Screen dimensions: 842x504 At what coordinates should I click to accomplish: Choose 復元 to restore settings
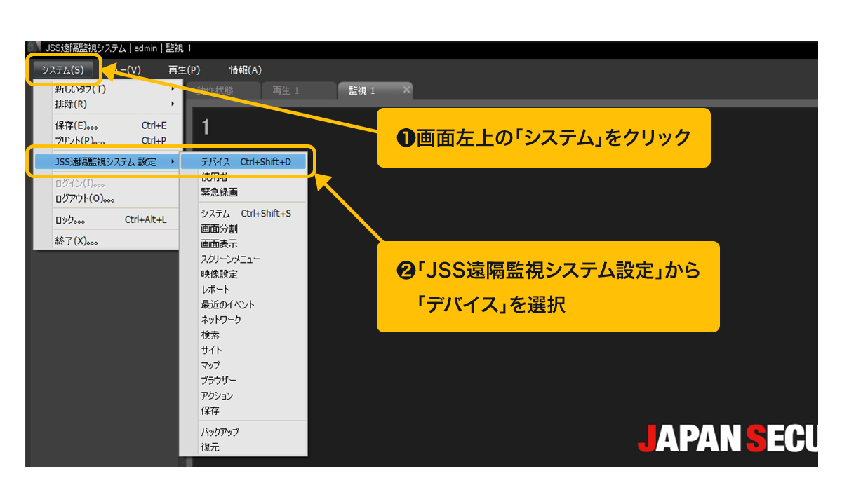click(x=243, y=447)
